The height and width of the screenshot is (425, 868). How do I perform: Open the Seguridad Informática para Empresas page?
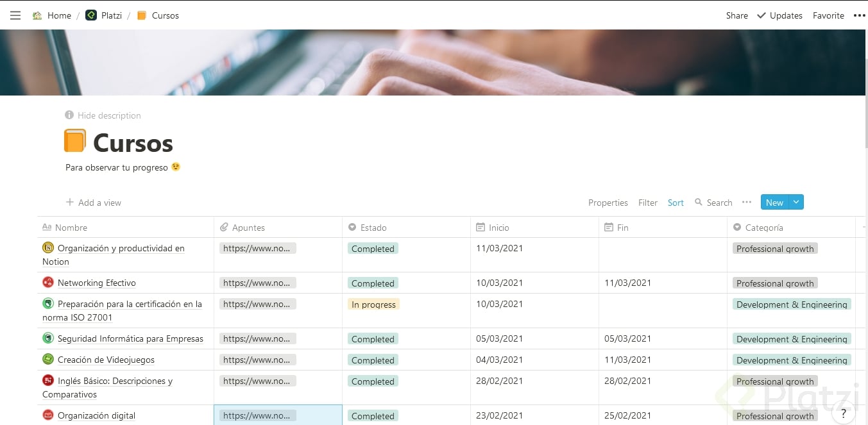130,338
